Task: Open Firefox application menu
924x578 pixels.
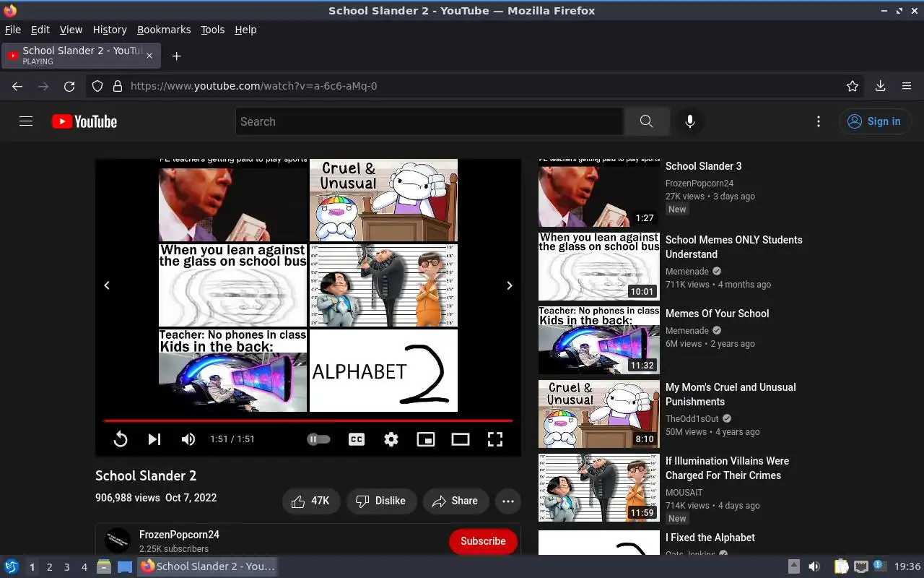Action: [907, 86]
